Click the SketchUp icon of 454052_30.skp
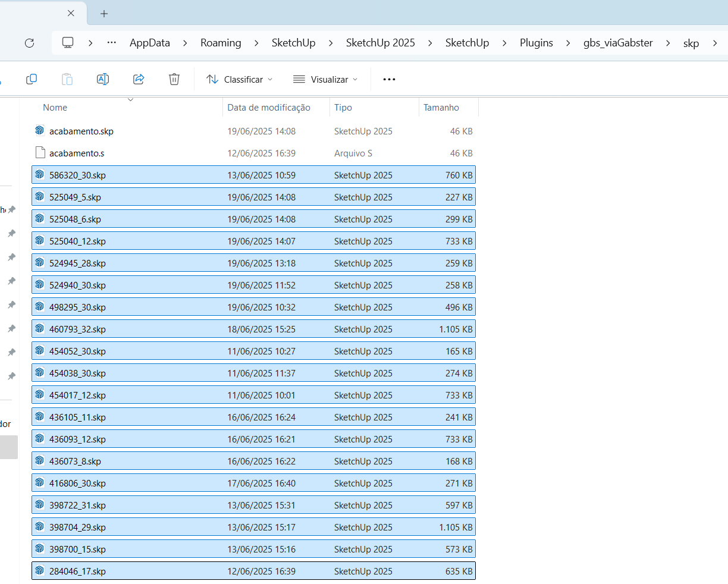This screenshot has width=728, height=584. pos(40,350)
